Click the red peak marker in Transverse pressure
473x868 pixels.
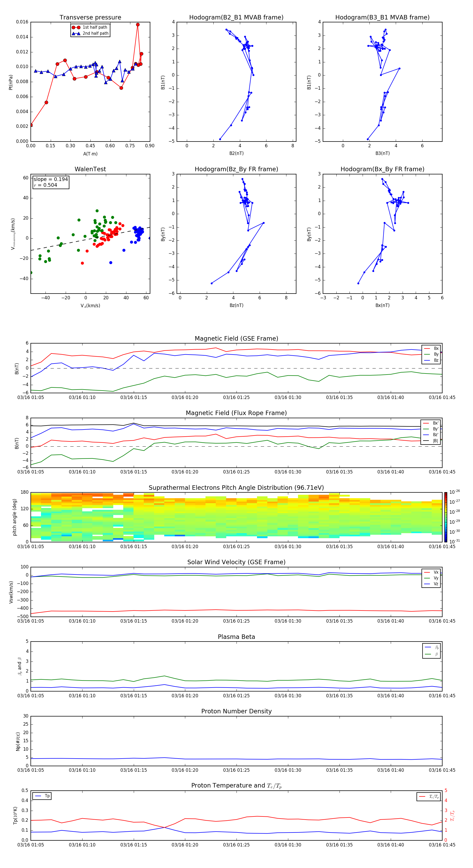pos(138,25)
